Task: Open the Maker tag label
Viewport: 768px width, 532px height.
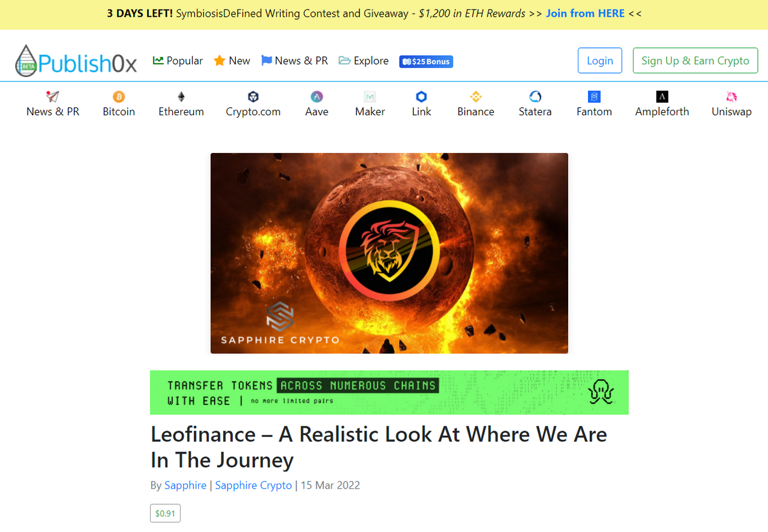Action: pos(370,112)
